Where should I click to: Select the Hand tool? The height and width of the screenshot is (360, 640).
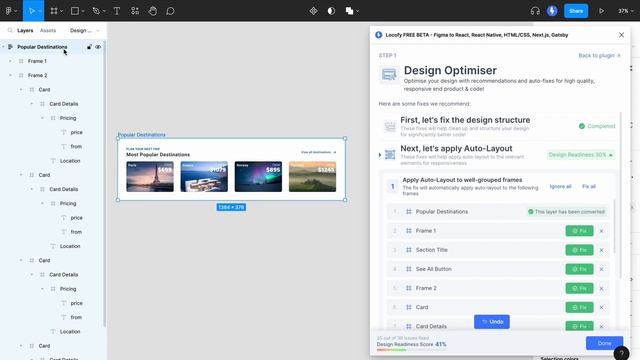coord(153,11)
